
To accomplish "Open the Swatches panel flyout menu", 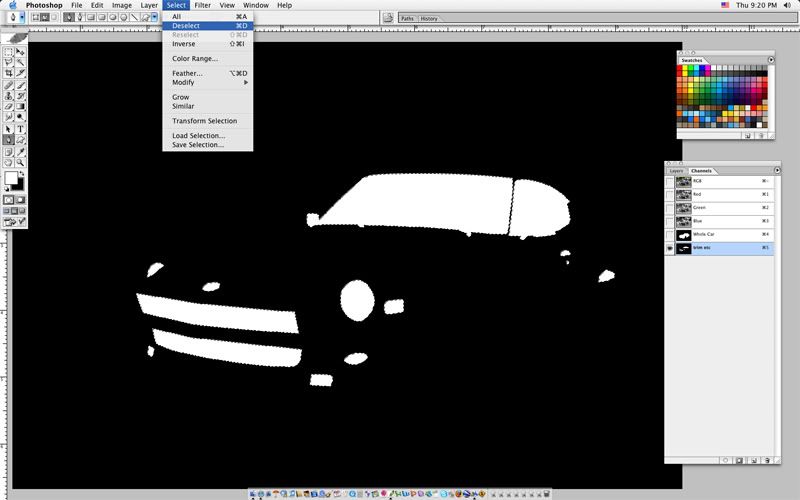I will coord(771,59).
